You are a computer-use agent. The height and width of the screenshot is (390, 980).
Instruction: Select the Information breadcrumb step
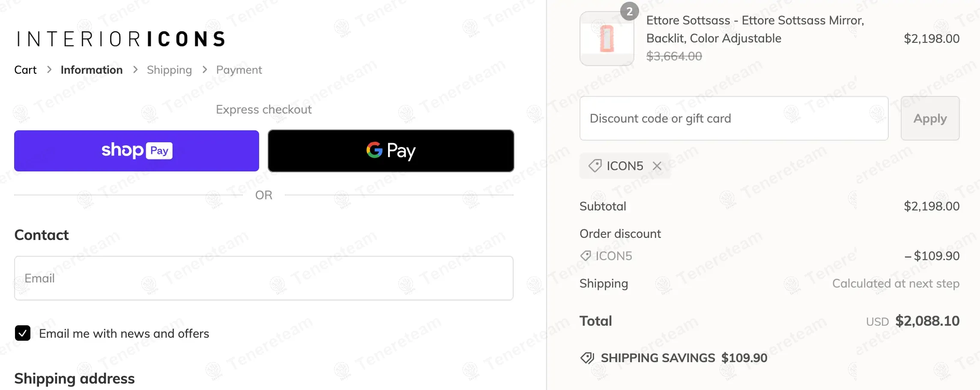coord(92,70)
